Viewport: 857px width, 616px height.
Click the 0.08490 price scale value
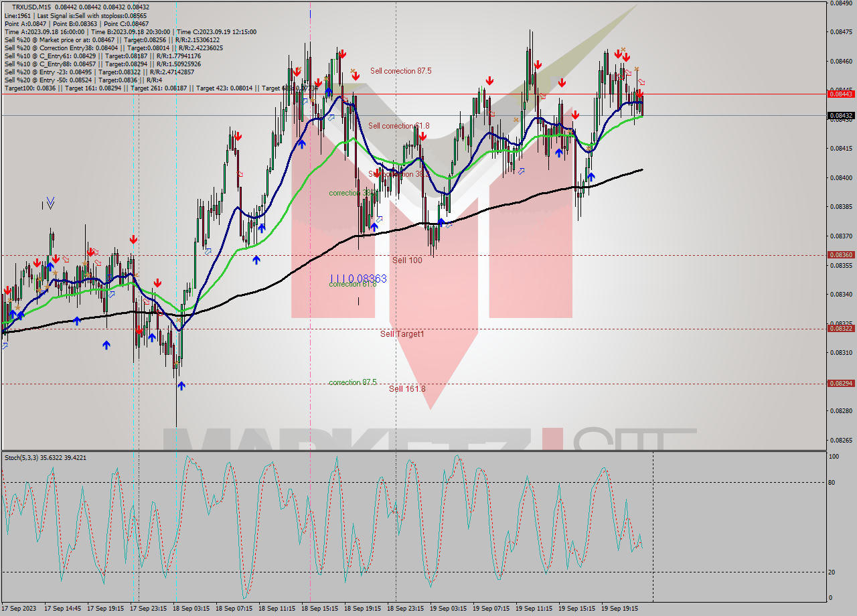pos(841,3)
